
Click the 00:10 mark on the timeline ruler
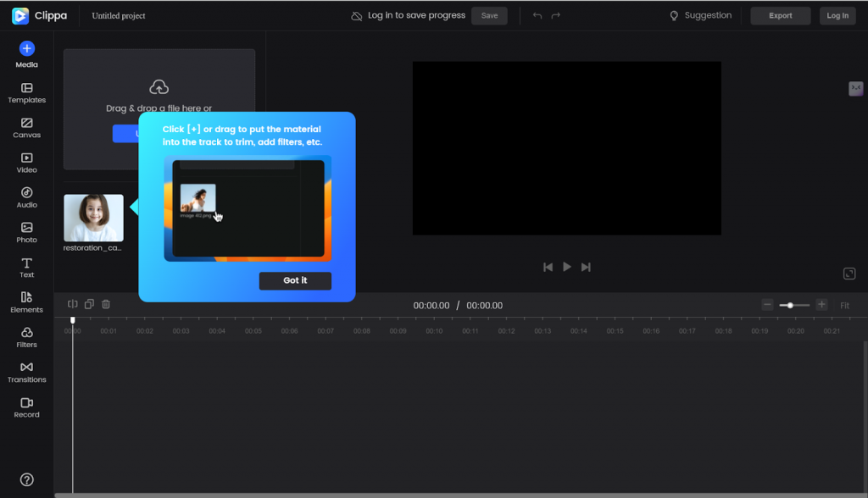click(434, 331)
